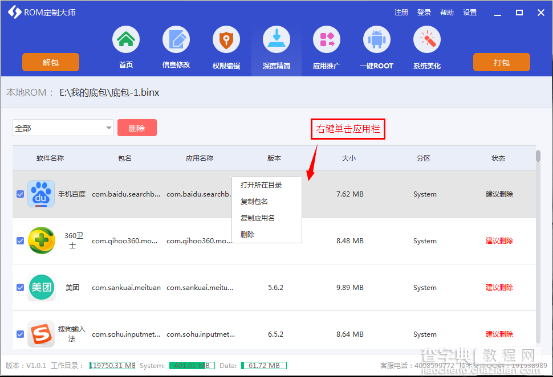The height and width of the screenshot is (377, 553).
Task: Click the 7.62 MB size cell
Action: (350, 194)
